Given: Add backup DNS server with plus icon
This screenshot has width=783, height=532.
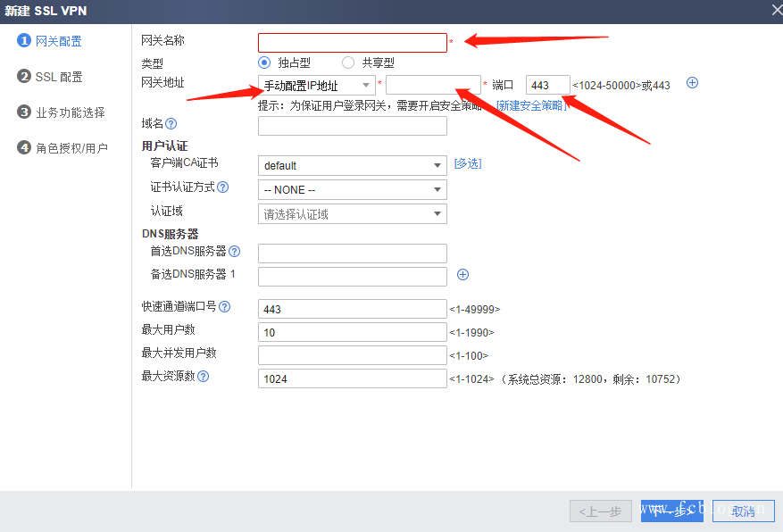Looking at the screenshot, I should click(x=462, y=275).
